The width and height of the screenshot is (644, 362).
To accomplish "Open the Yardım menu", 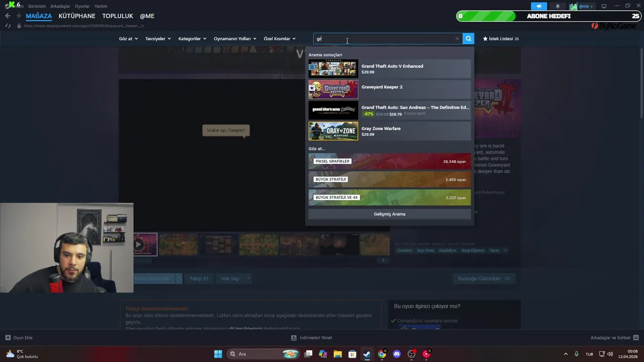I will point(101,6).
